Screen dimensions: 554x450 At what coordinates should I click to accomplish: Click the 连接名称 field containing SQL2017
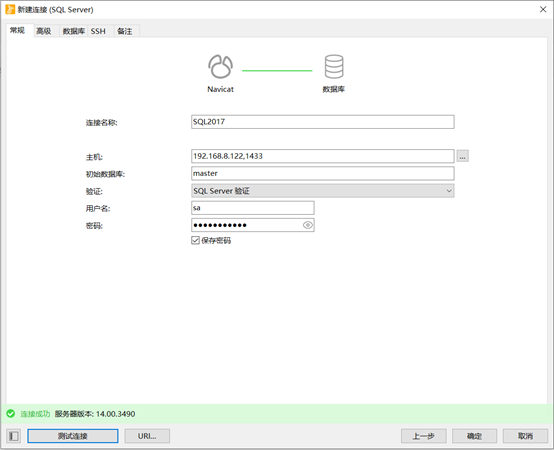click(x=323, y=122)
